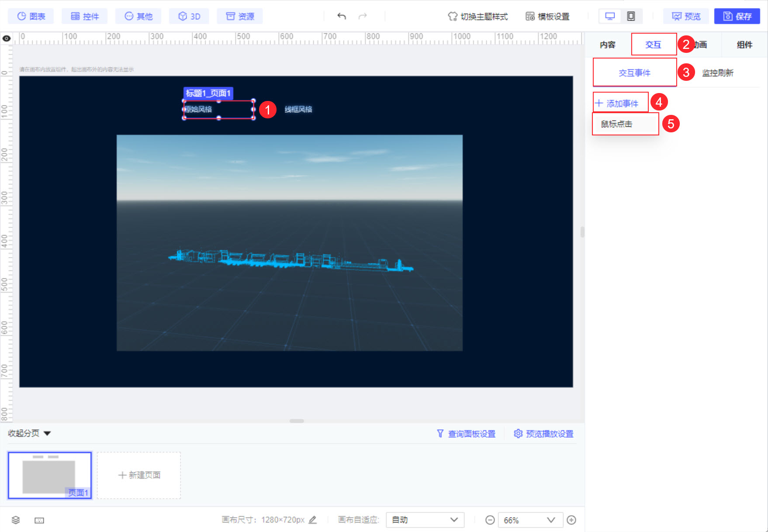
Task: Select the 监控刷新 sub-tab
Action: pos(718,73)
